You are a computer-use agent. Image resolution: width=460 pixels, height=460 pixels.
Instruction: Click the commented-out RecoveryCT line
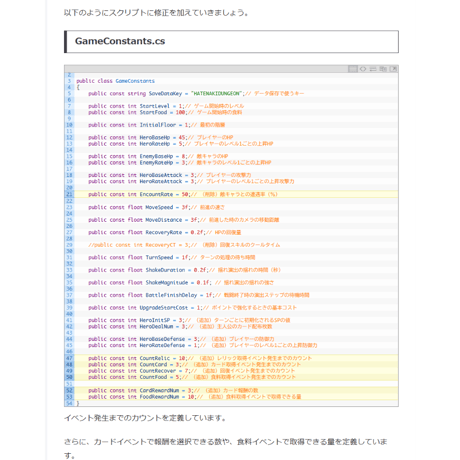coord(184,245)
